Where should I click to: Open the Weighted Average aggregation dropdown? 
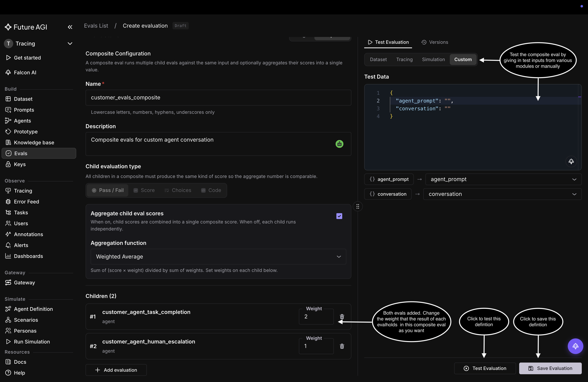pos(218,257)
